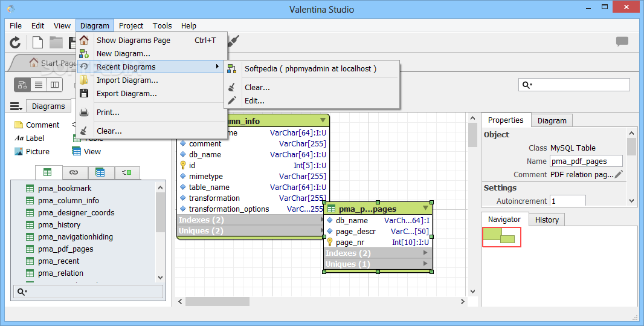
Task: Open Softpedia phpmyadmin recent diagram entry
Action: coord(312,69)
